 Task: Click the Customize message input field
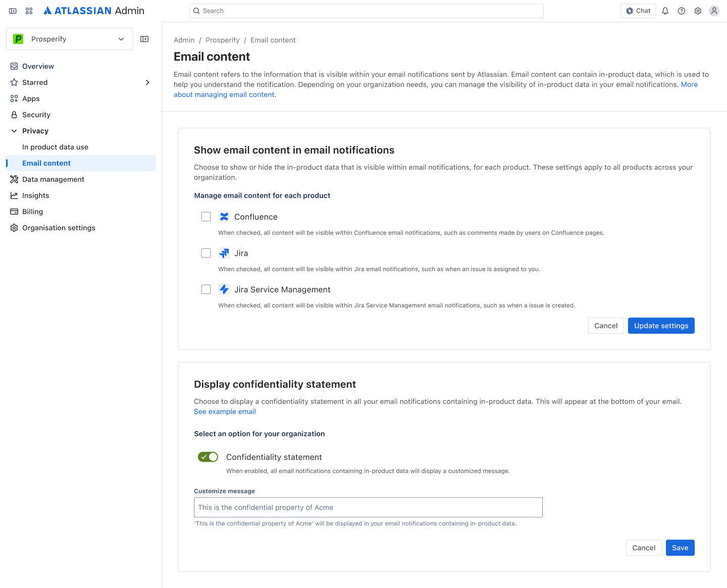pyautogui.click(x=368, y=507)
